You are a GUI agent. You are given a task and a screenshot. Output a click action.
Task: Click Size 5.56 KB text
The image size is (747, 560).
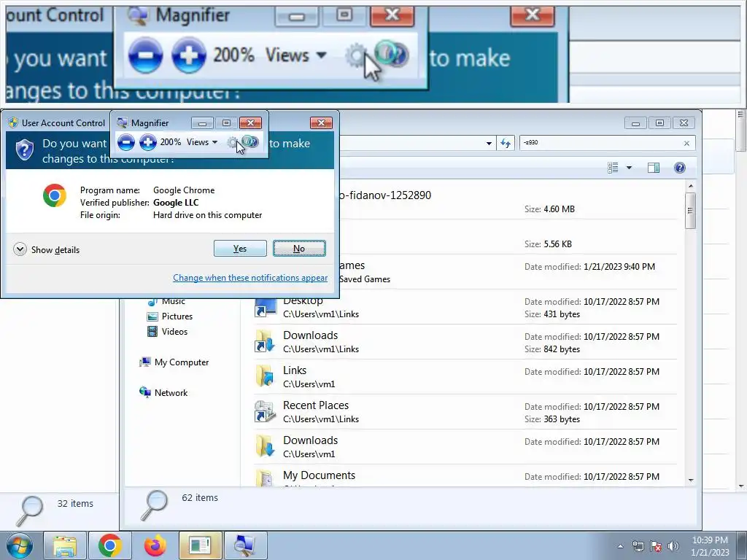[548, 244]
